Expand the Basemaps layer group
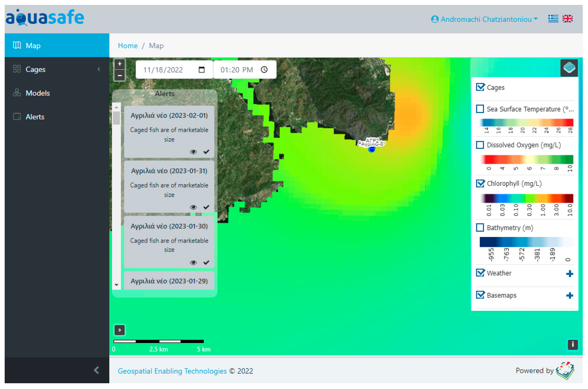Image resolution: width=588 pixels, height=389 pixels. [x=569, y=296]
